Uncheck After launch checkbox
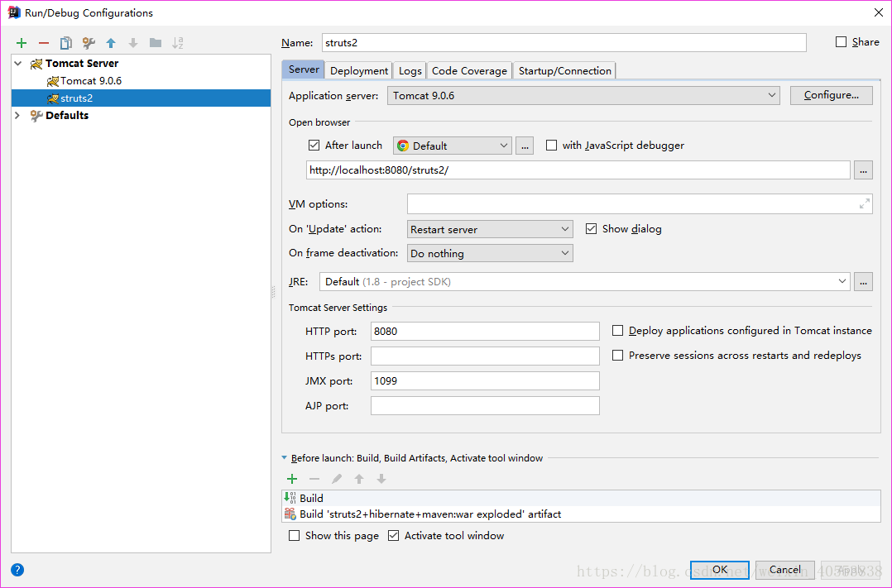Viewport: 892px width, 588px height. pos(314,145)
